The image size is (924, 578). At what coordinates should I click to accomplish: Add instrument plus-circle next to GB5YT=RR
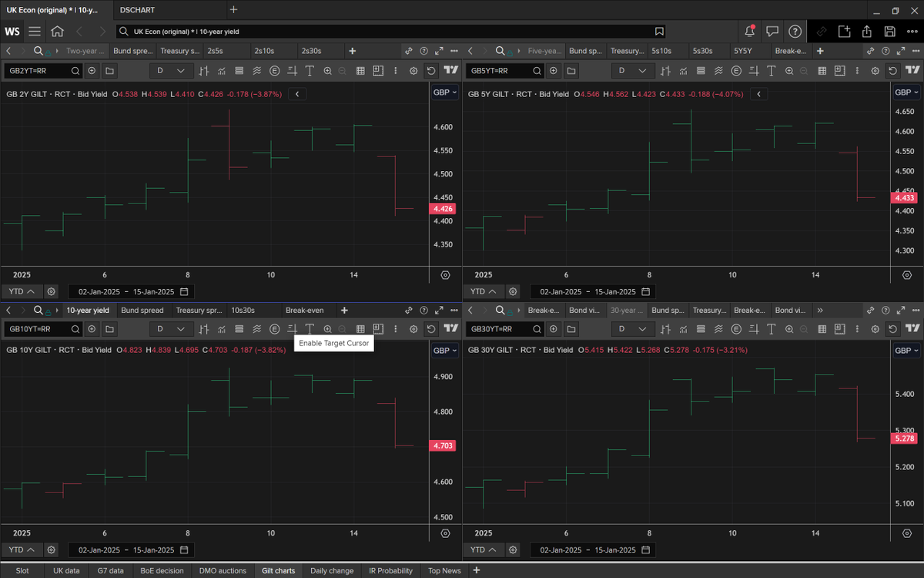(554, 70)
